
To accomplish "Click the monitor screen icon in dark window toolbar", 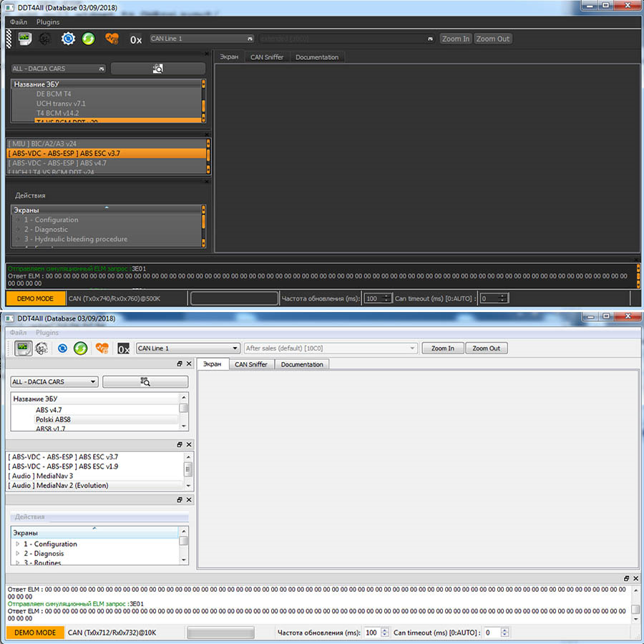I will pos(25,39).
